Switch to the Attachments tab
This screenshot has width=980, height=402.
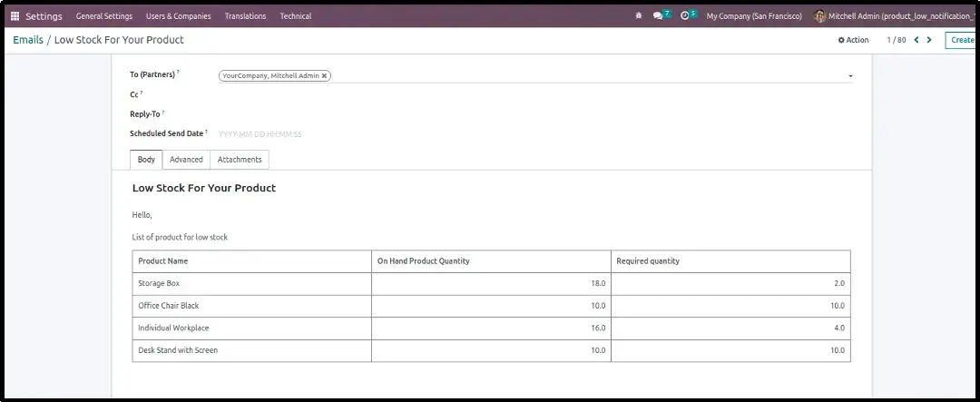[240, 160]
